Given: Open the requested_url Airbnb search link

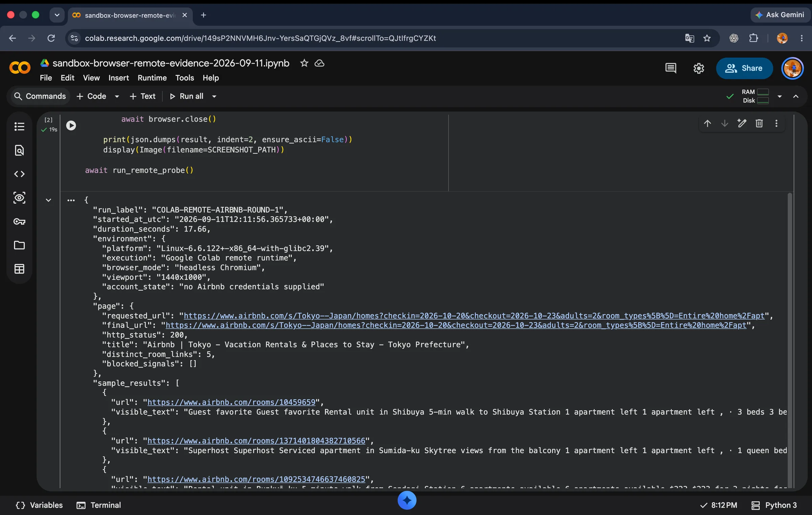Looking at the screenshot, I should pos(474,316).
